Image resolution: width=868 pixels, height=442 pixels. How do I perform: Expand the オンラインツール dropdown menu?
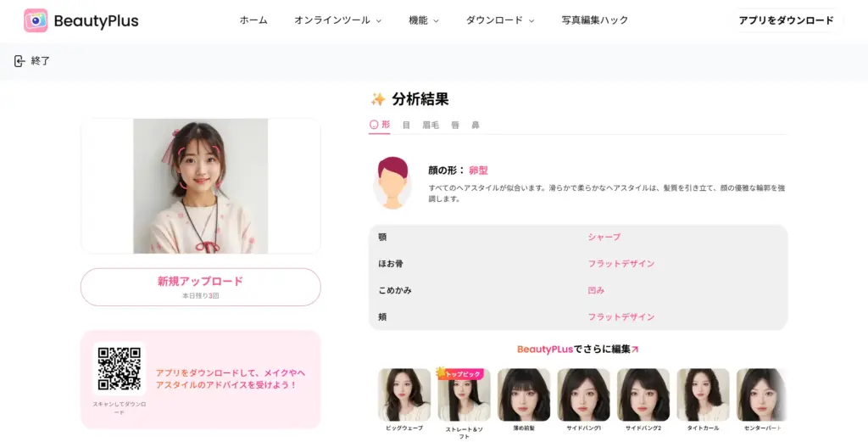tap(337, 20)
